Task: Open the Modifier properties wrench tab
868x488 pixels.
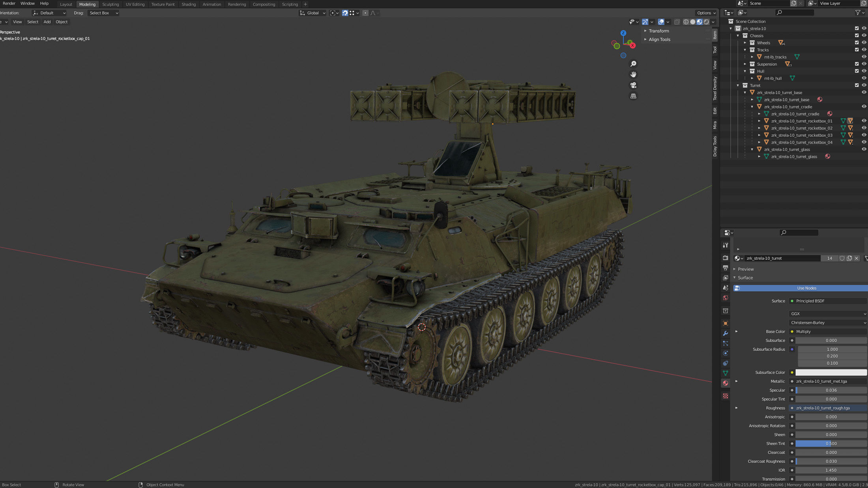Action: (x=725, y=333)
